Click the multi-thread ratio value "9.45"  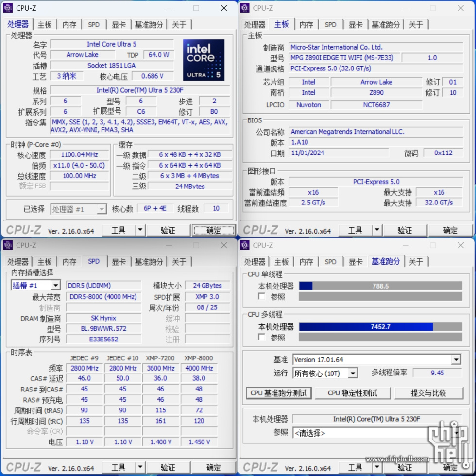438,373
